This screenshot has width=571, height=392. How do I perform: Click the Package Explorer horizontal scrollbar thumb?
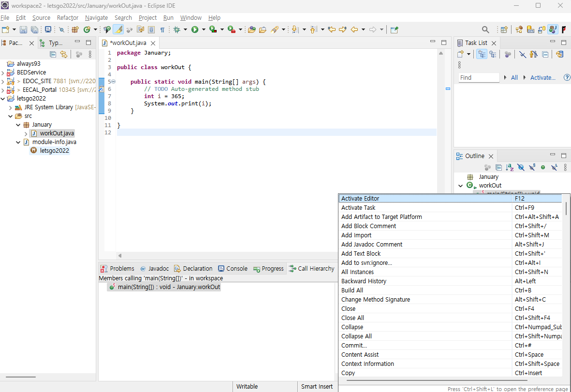coord(21,377)
